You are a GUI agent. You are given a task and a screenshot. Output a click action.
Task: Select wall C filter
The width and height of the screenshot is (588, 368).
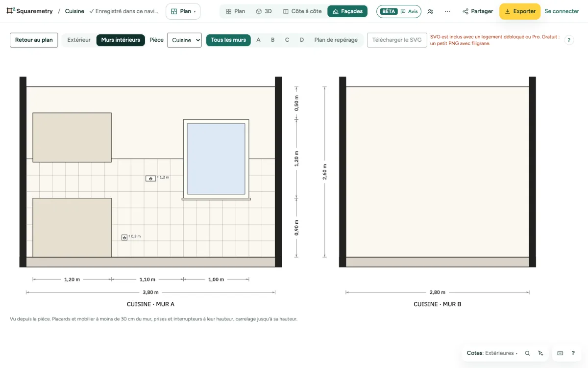[287, 40]
